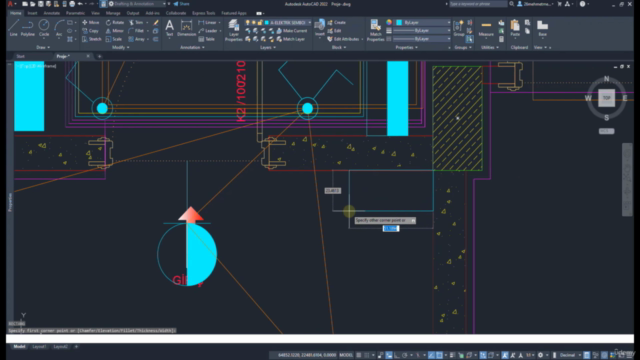
Task: Click the Plot printer icon
Action: [x=72, y=4]
